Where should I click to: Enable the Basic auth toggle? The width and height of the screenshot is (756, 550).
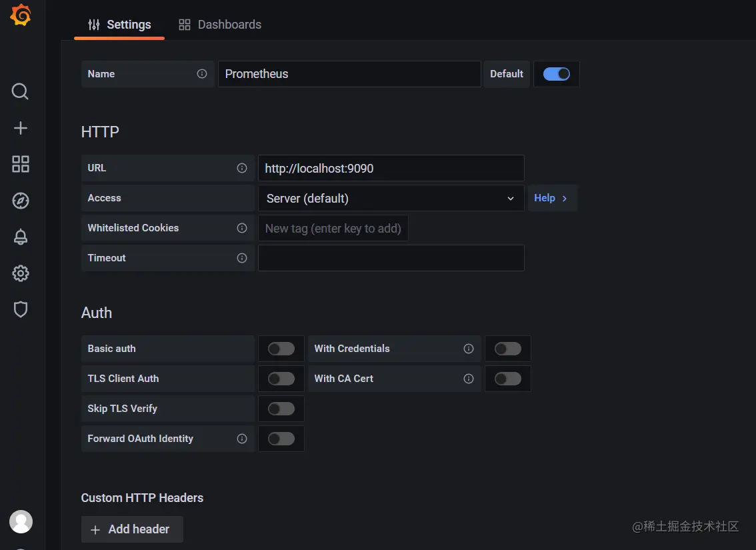coord(281,349)
